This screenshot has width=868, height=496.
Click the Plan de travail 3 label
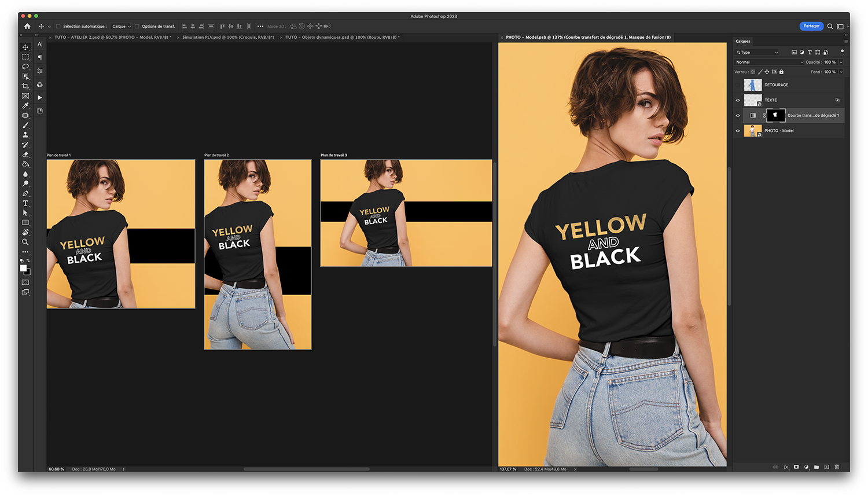(334, 155)
